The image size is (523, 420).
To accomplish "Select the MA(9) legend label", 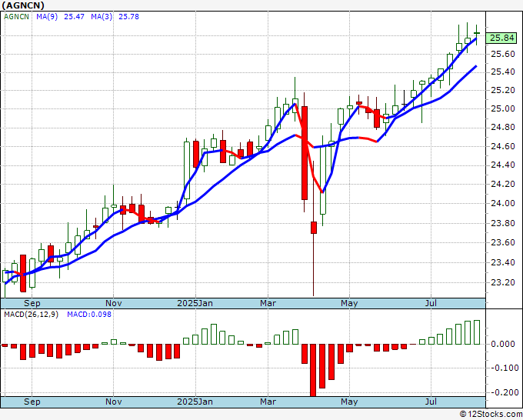I will [47, 17].
